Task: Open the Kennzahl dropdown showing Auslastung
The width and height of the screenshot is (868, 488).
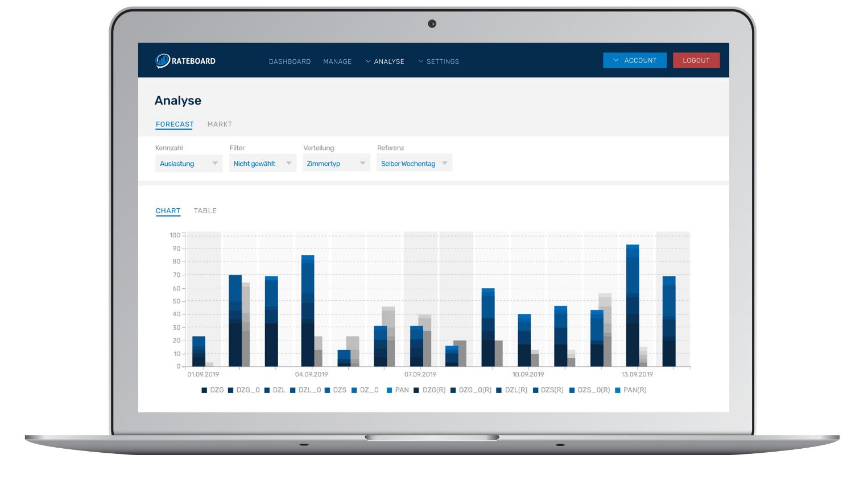Action: click(x=189, y=163)
